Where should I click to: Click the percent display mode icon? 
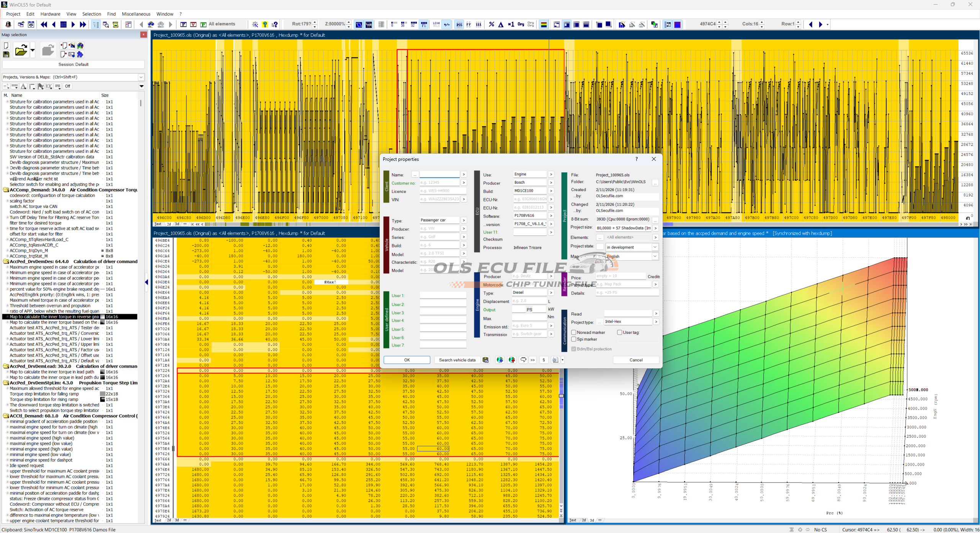pos(492,25)
